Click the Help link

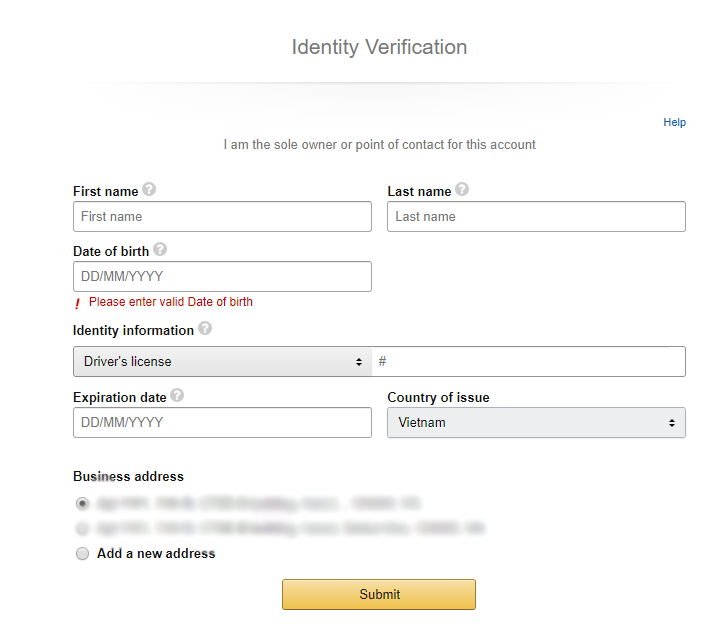675,122
